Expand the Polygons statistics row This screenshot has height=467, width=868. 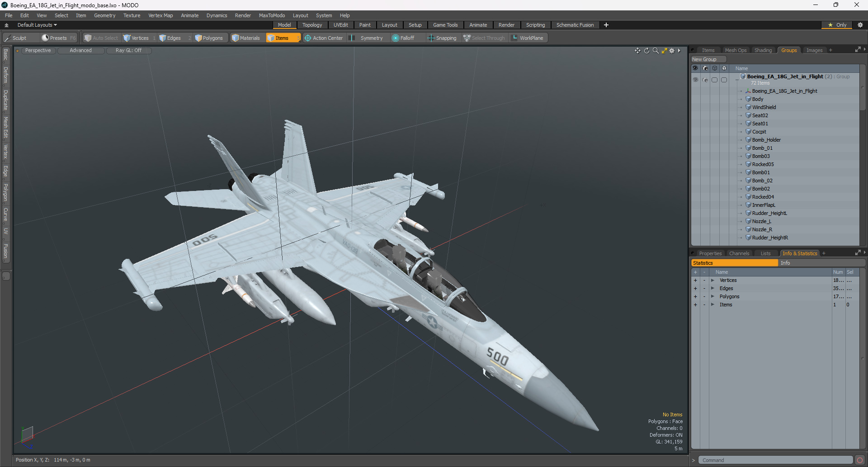pos(712,297)
